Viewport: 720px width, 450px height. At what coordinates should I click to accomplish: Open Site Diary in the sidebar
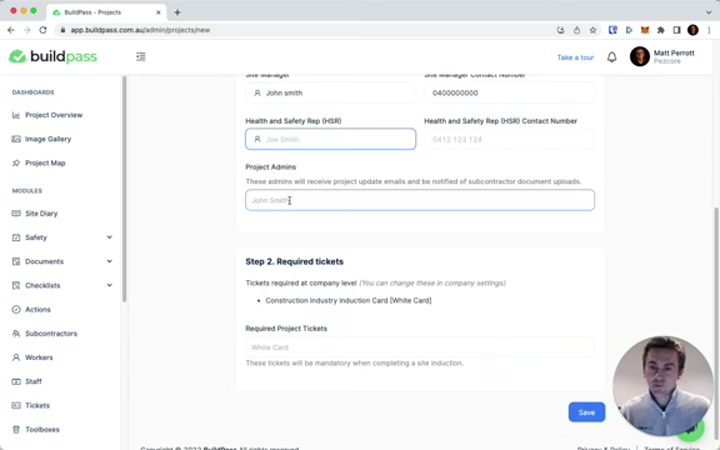(x=41, y=213)
